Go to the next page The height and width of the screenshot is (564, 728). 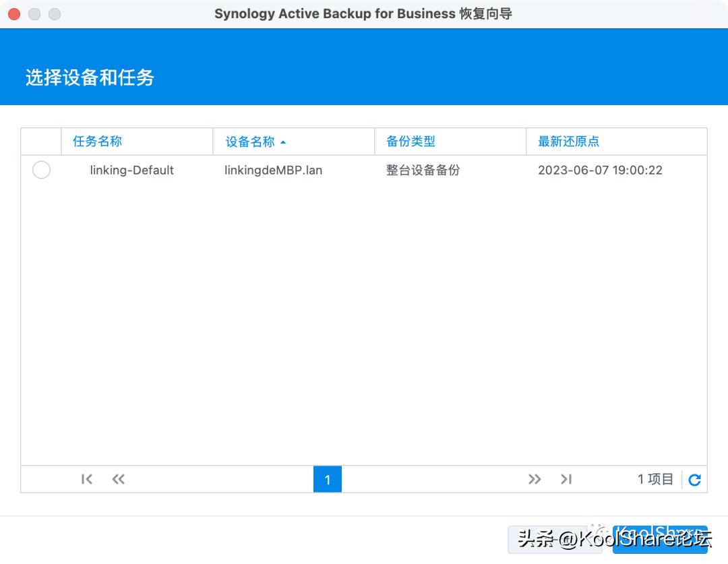[535, 479]
